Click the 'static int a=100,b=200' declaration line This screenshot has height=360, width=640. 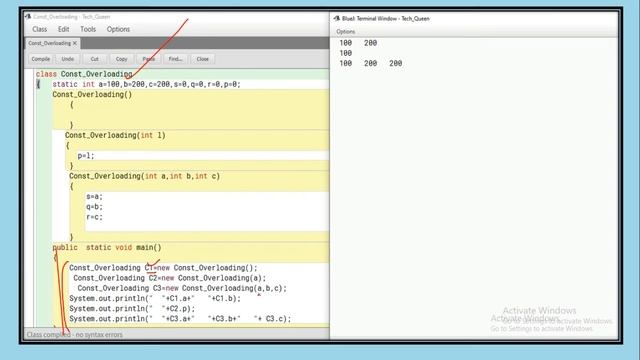point(147,84)
